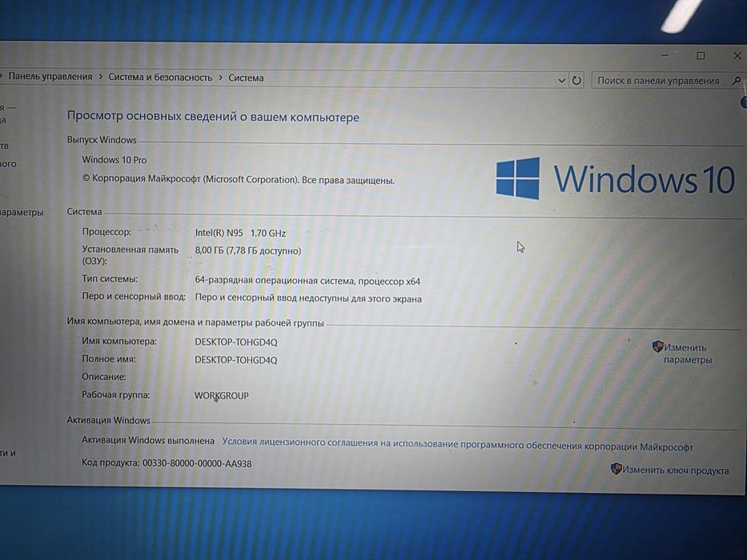Click the Код продукта 00330-80000-00000-AA938 text
The image size is (747, 560).
(167, 463)
